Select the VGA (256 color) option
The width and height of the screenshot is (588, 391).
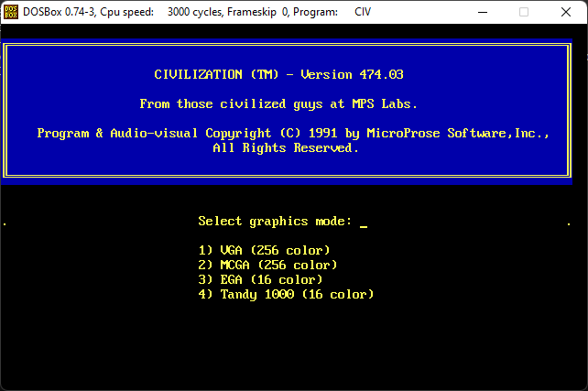tap(264, 250)
